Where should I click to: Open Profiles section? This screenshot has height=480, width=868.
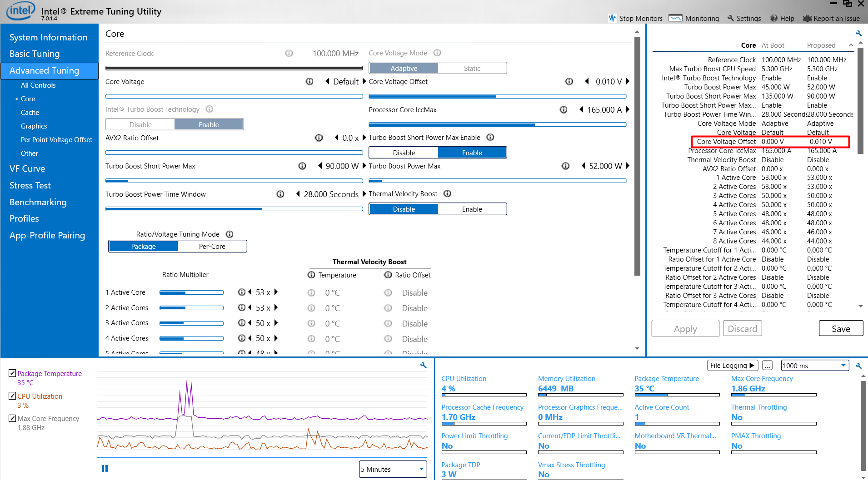pyautogui.click(x=24, y=218)
